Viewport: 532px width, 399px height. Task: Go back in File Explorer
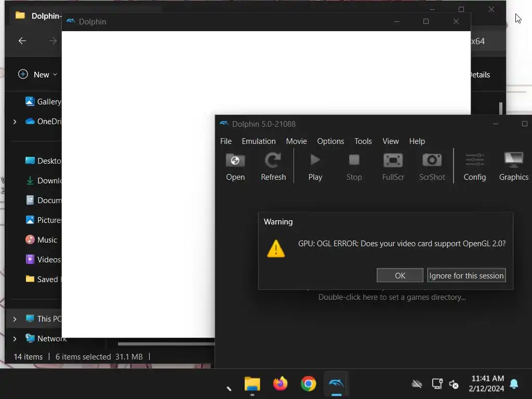tap(22, 41)
